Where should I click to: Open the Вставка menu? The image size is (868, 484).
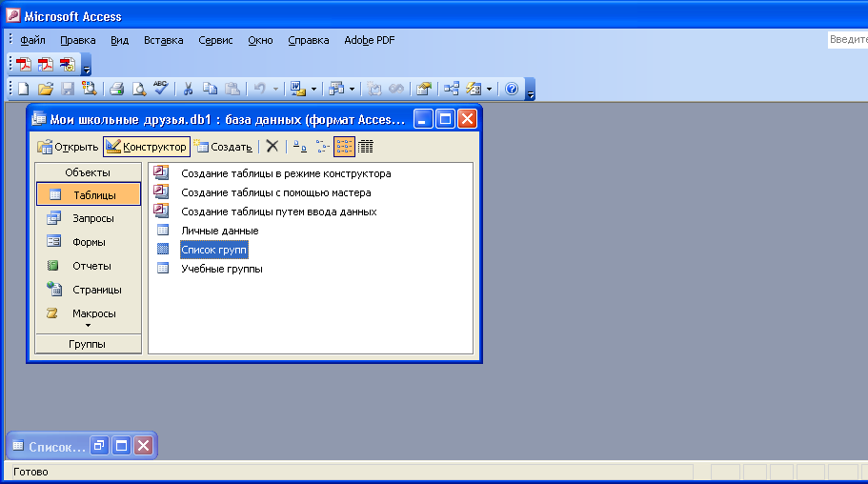(163, 40)
